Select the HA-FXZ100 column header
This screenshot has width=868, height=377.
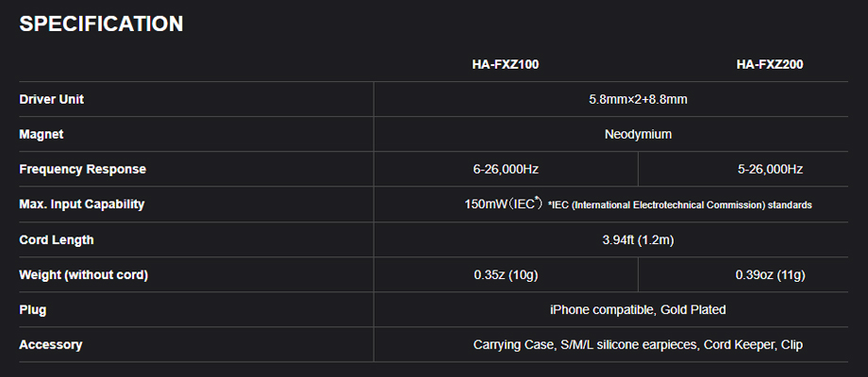506,64
